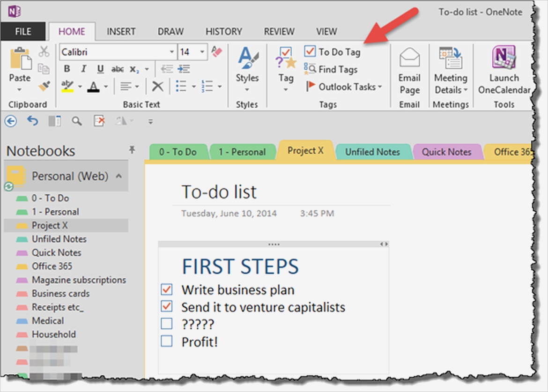This screenshot has height=392, width=548.
Task: Clear all formatting with eraser icon
Action: [x=217, y=52]
